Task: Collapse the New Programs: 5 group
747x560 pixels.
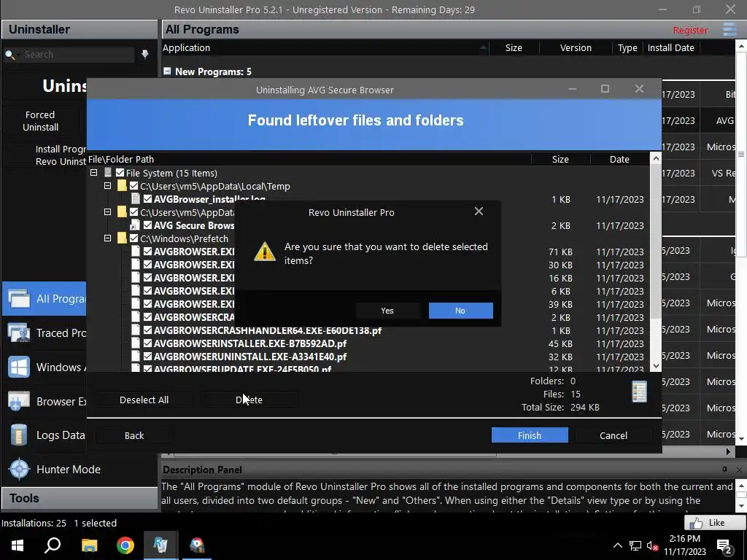Action: (167, 71)
